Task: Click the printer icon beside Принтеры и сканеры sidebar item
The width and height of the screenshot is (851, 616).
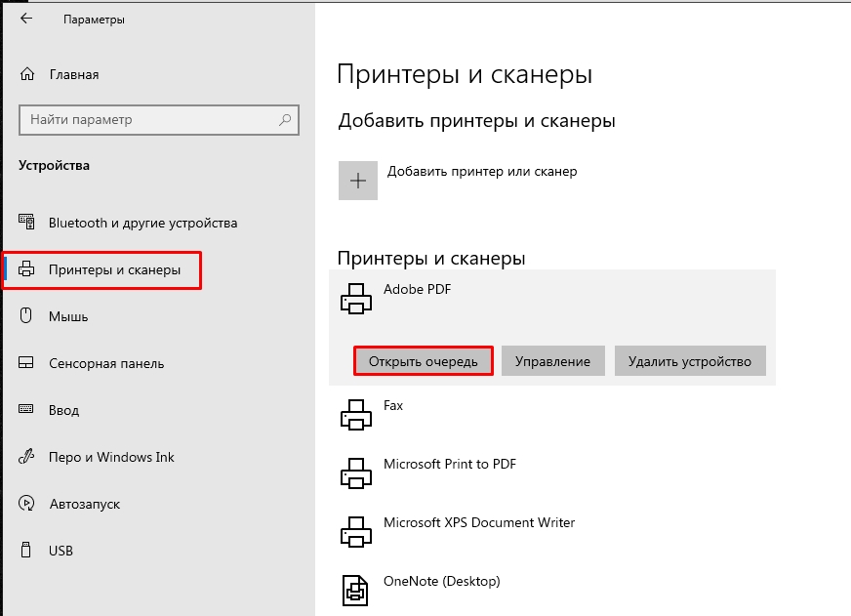Action: (x=26, y=268)
